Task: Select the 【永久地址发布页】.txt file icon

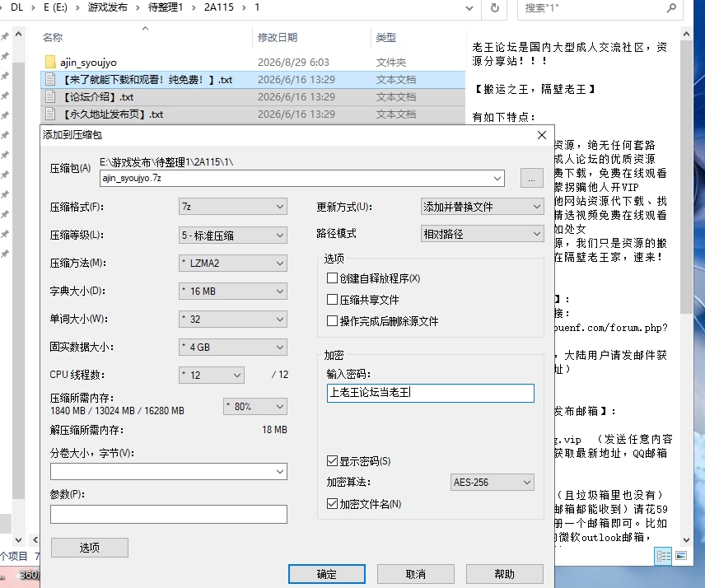Action: coord(50,114)
